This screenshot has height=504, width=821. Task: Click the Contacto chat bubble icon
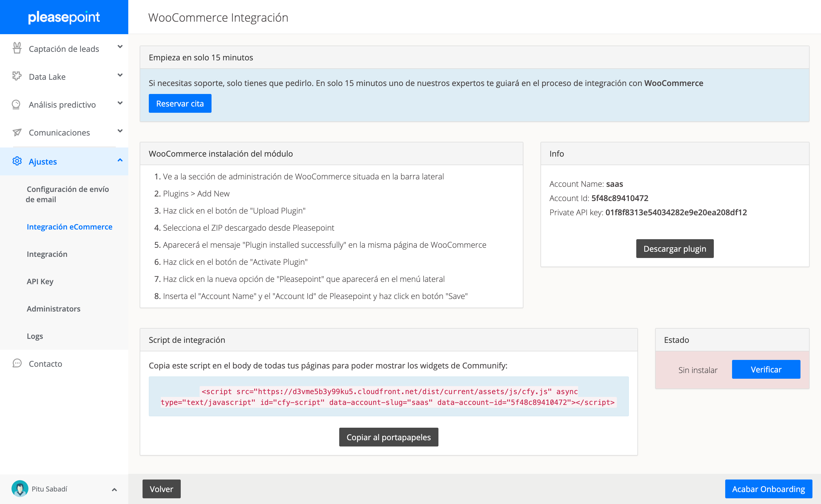click(x=17, y=363)
